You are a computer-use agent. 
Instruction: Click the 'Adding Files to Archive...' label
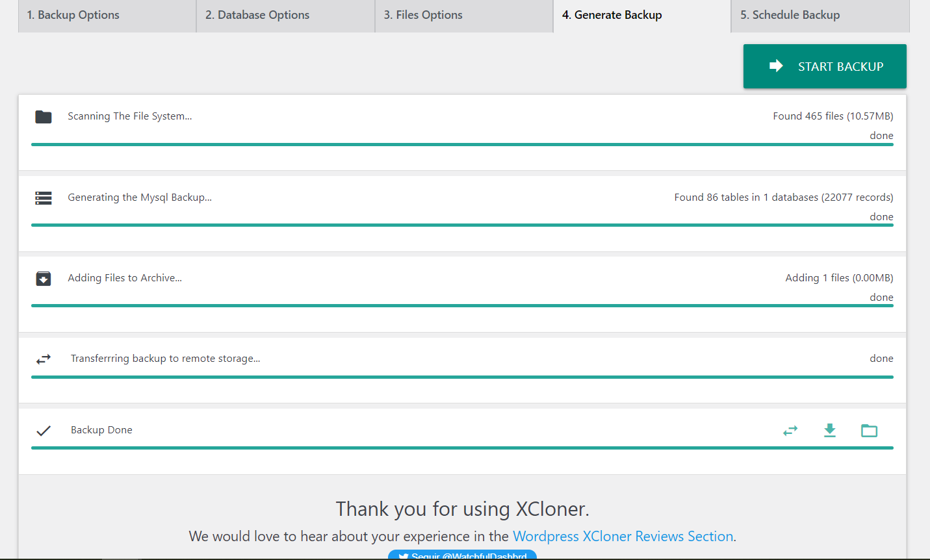[x=125, y=278]
